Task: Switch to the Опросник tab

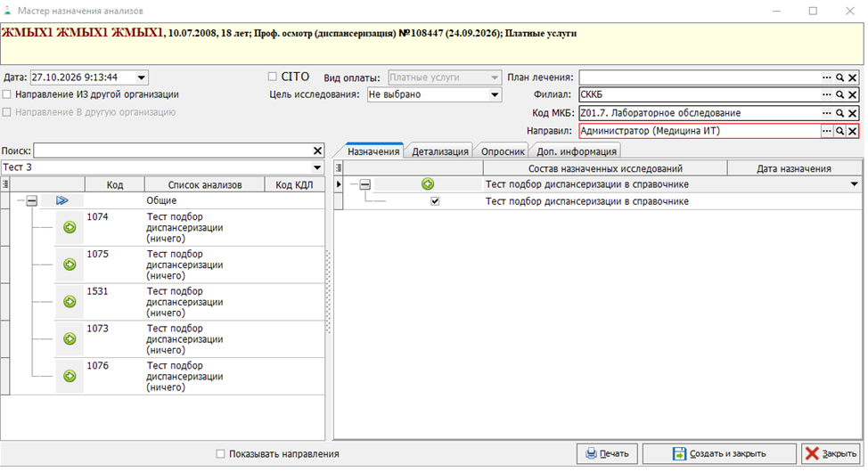Action: 503,151
